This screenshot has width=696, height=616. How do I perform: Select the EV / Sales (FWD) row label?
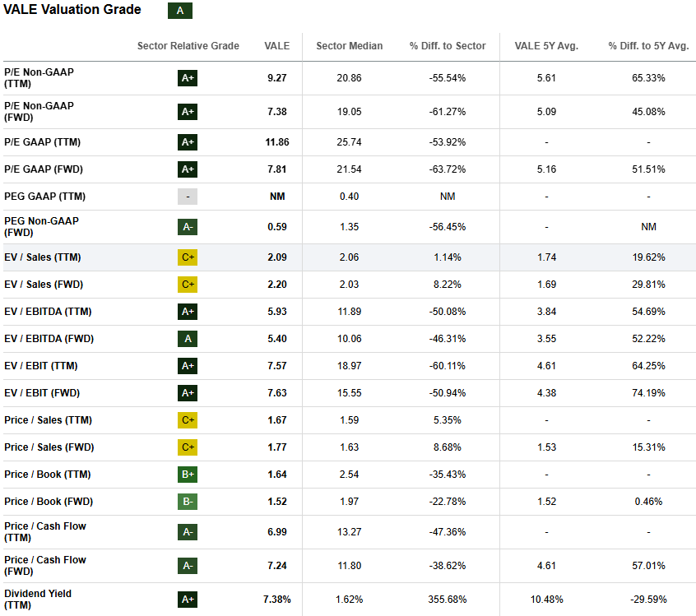pyautogui.click(x=44, y=285)
